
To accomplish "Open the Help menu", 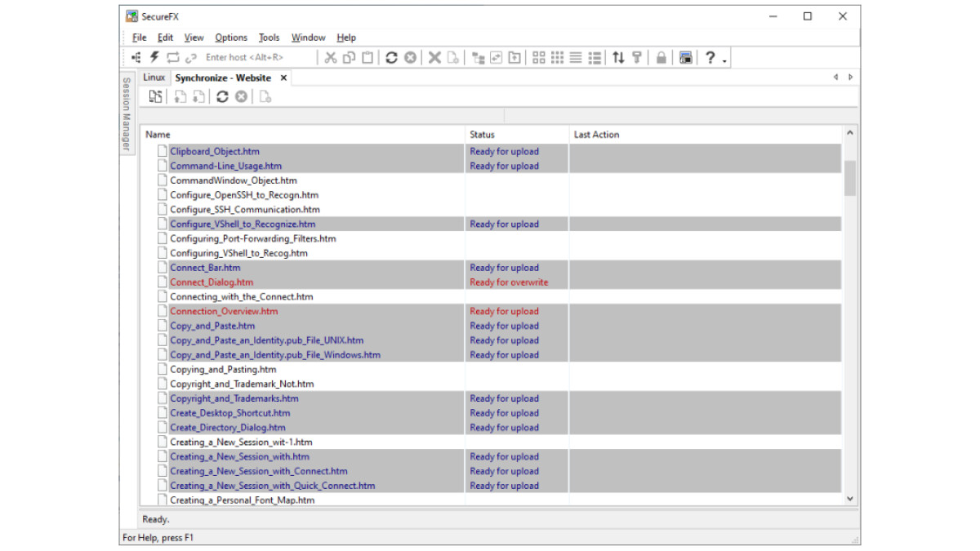I will (x=346, y=38).
